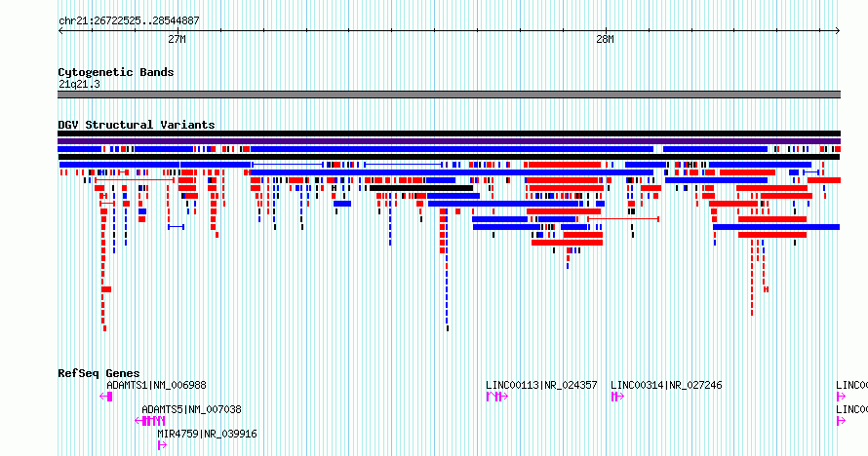The width and height of the screenshot is (868, 456).
Task: Open the LINC00113|NR_024357 gene label
Action: tap(541, 385)
